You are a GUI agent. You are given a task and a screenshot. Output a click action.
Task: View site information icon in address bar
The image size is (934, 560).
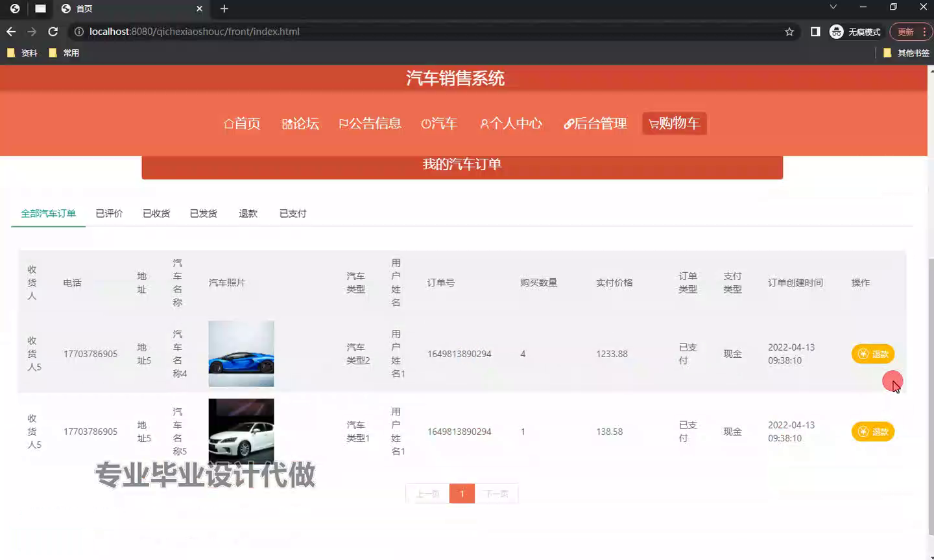pyautogui.click(x=79, y=32)
